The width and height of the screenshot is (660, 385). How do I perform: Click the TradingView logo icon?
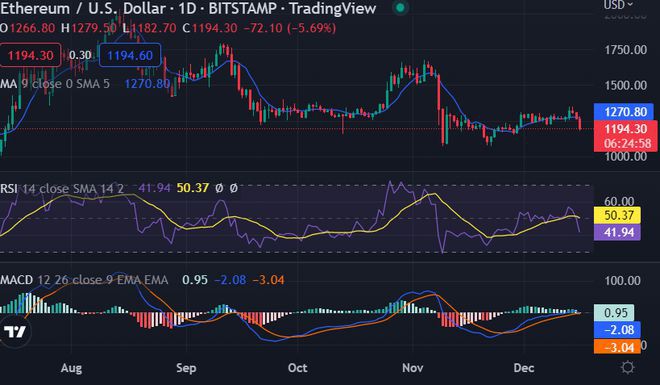pyautogui.click(x=15, y=332)
